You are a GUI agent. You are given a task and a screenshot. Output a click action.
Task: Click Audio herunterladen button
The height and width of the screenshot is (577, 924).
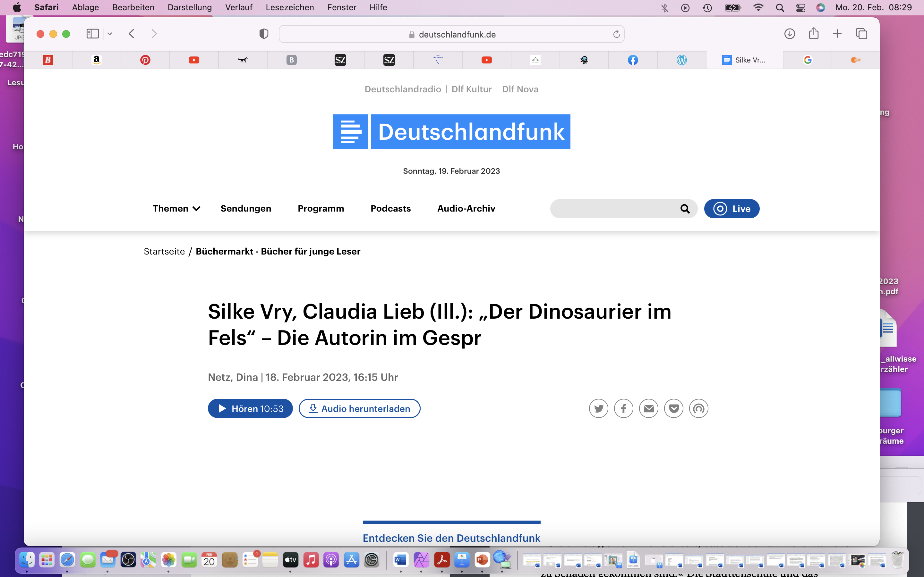(359, 409)
